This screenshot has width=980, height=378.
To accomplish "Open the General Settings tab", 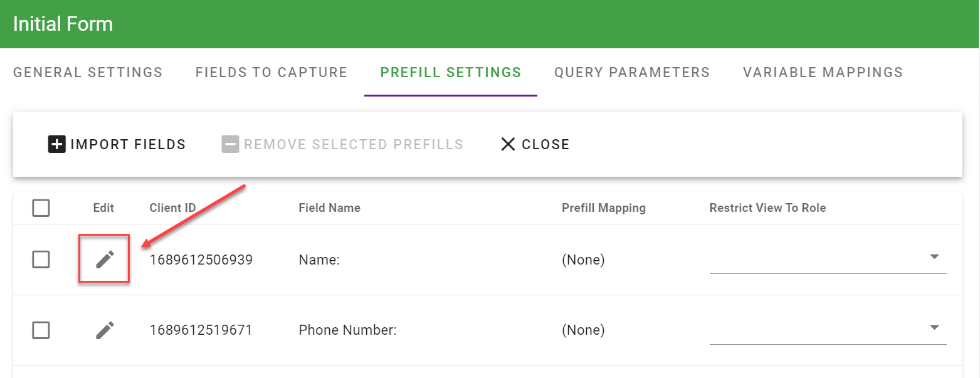I will [x=88, y=72].
